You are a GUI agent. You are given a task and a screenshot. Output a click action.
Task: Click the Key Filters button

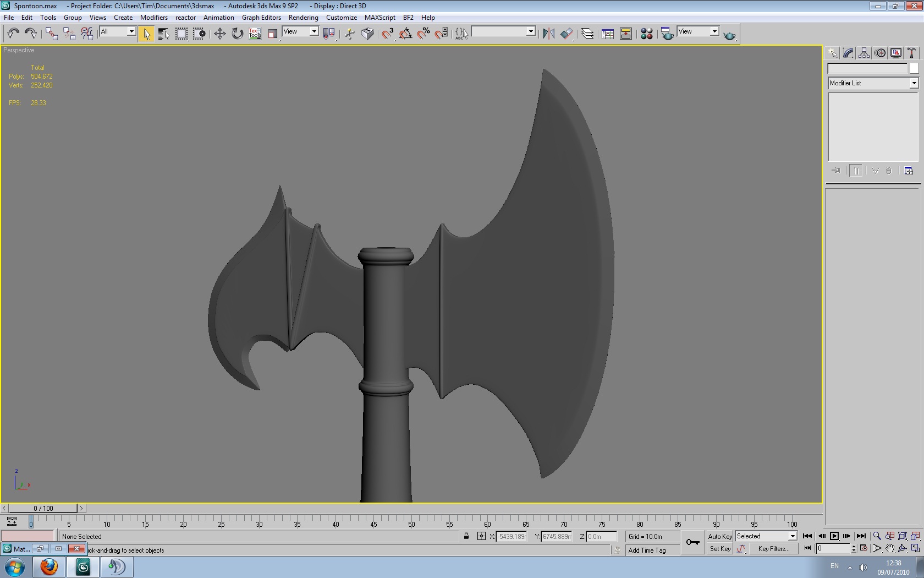click(773, 549)
